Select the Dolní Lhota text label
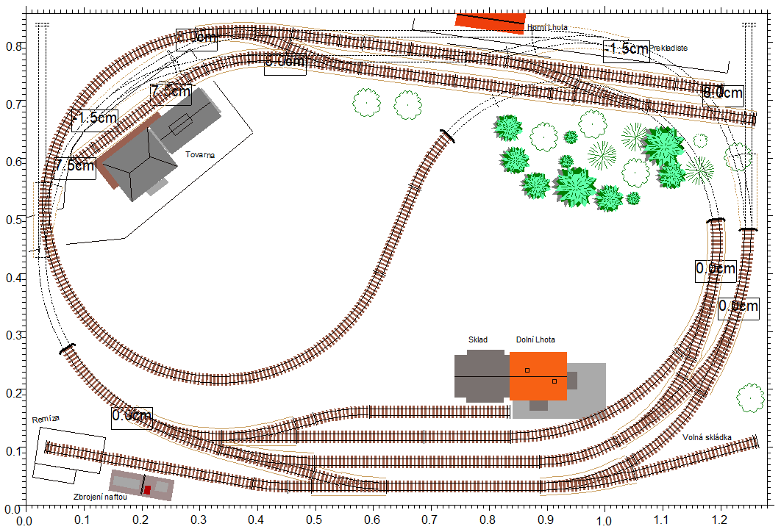Screen dimensions: 781x532 coord(535,339)
